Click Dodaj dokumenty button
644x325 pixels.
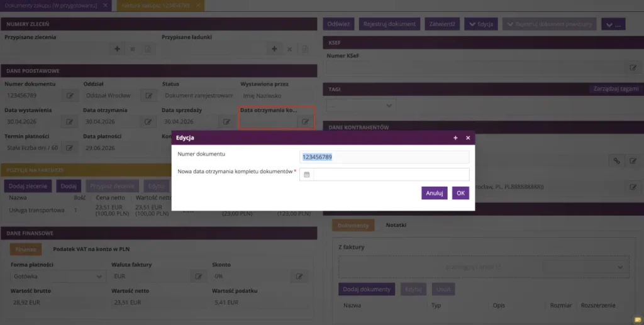pyautogui.click(x=367, y=289)
